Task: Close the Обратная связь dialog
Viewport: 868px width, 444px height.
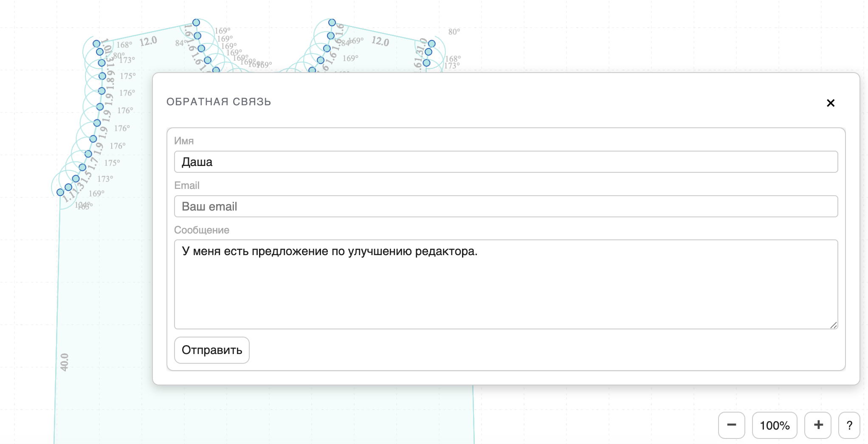Action: click(831, 103)
